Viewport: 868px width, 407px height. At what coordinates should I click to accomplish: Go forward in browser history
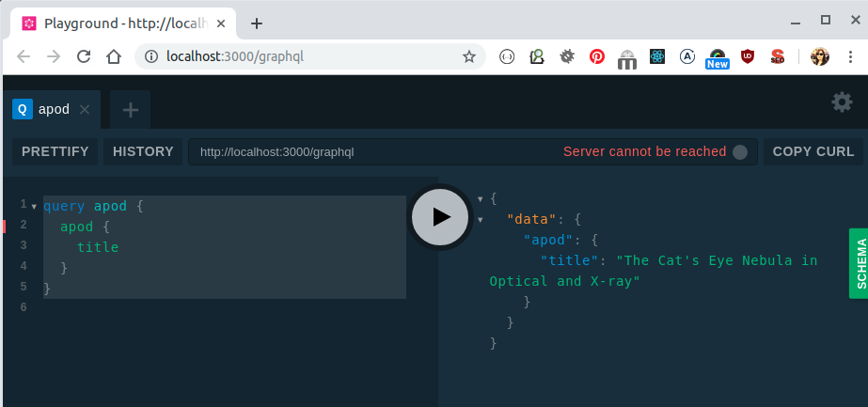[x=54, y=56]
